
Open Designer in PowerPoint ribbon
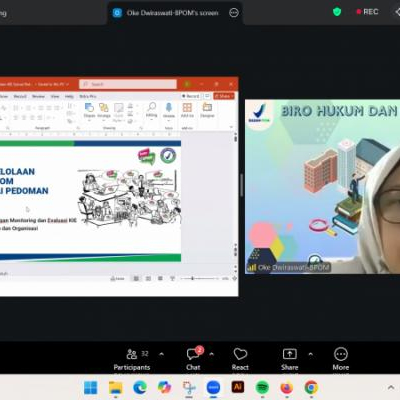pyautogui.click(x=207, y=110)
